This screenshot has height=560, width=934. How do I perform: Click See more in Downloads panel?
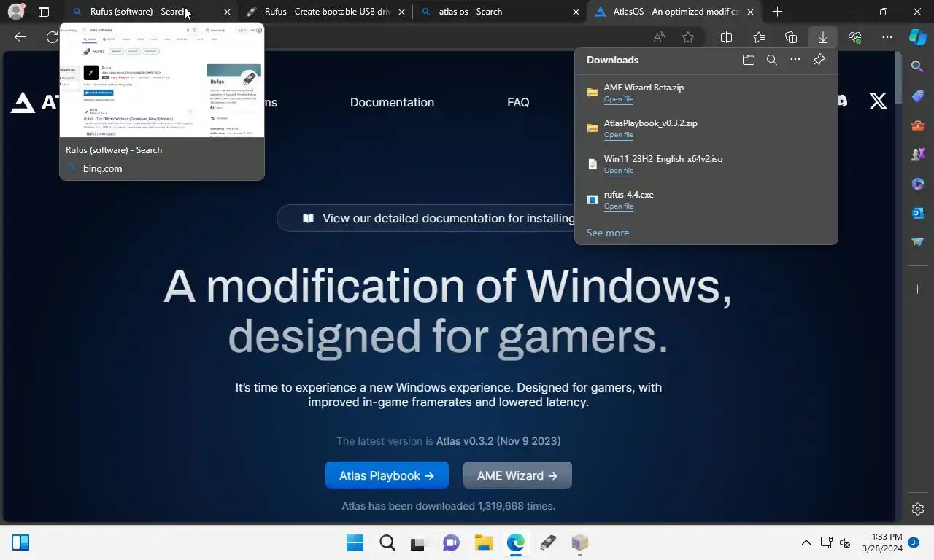(x=607, y=233)
